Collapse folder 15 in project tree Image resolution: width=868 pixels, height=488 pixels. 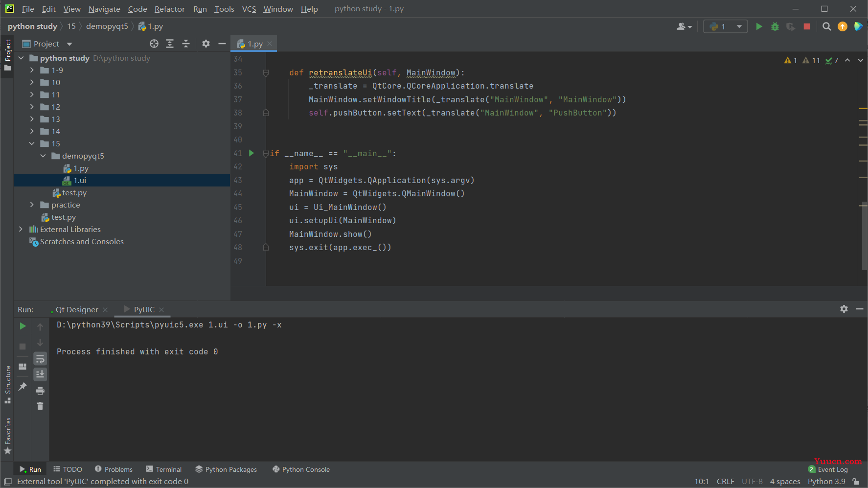(x=32, y=143)
